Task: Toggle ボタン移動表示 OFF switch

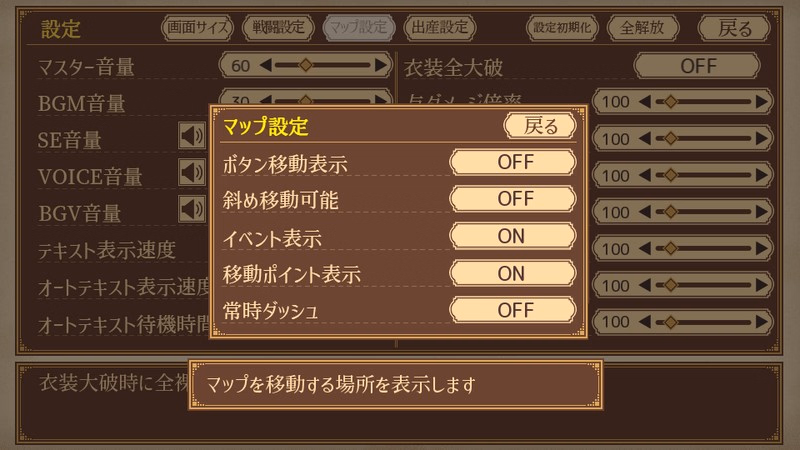Action: [x=513, y=162]
